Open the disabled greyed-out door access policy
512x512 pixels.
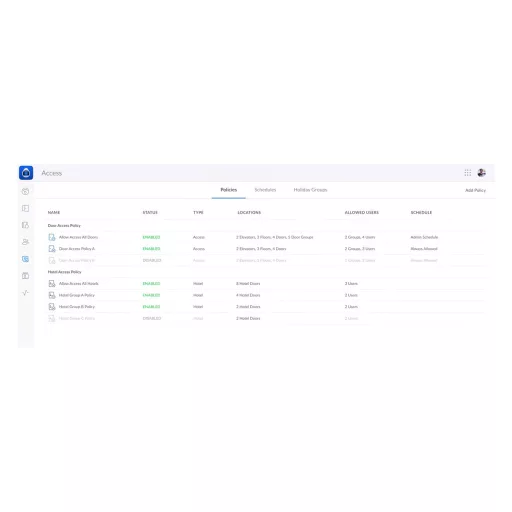pos(77,260)
